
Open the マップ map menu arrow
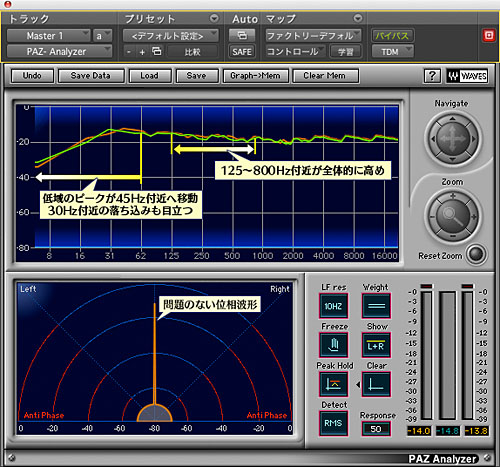358,18
